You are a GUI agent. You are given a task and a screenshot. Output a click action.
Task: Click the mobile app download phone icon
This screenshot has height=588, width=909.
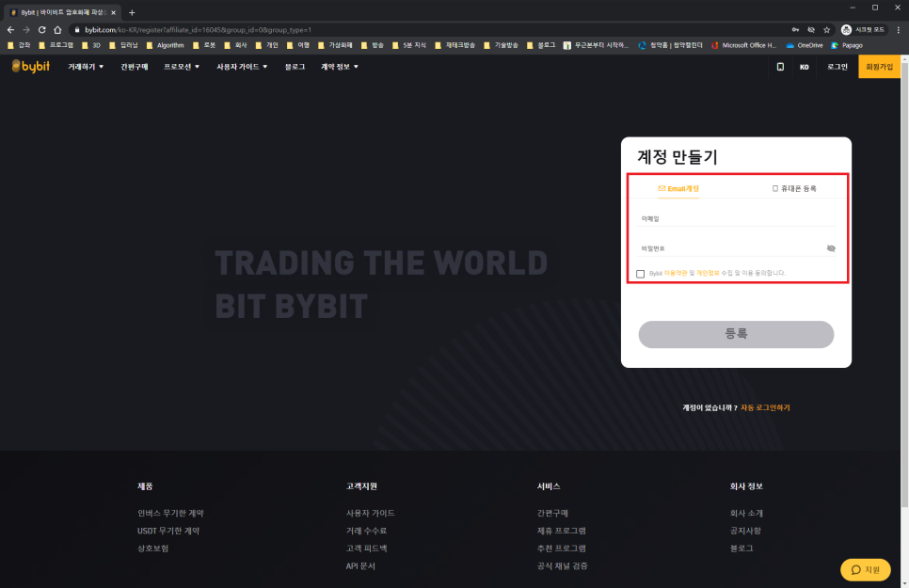780,67
